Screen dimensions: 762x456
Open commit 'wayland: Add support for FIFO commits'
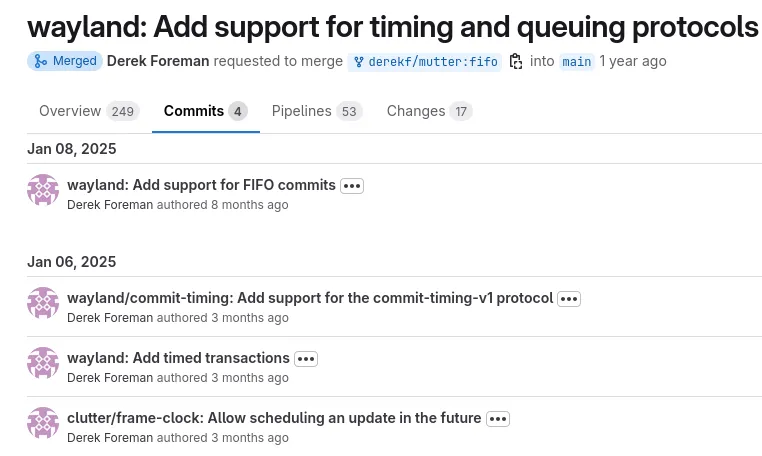point(201,185)
